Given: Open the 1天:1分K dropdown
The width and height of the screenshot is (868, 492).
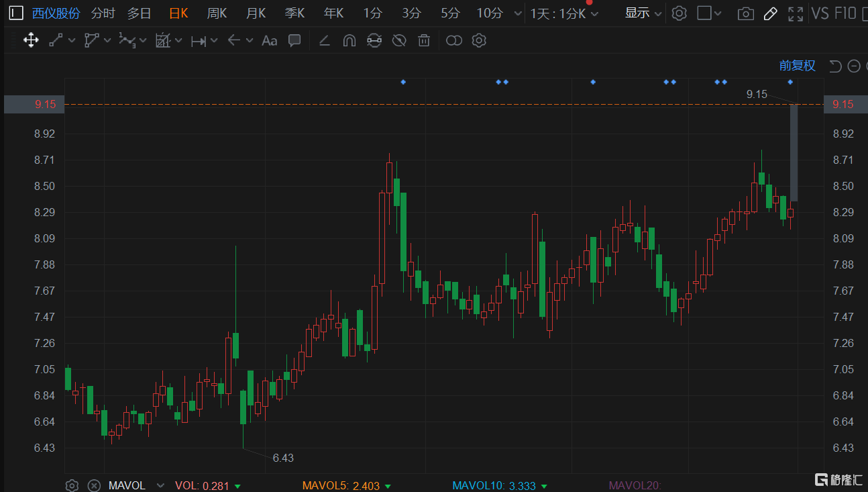Looking at the screenshot, I should tap(564, 13).
